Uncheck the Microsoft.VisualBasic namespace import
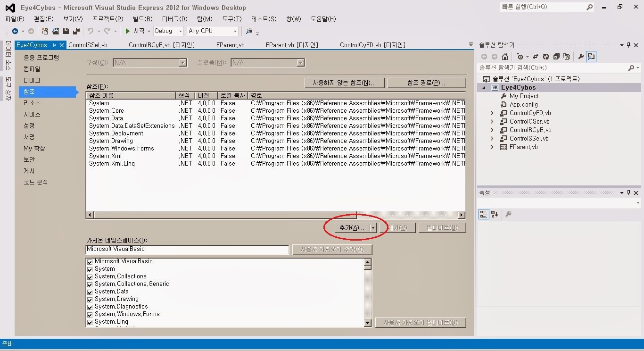The image size is (644, 351). (x=90, y=261)
